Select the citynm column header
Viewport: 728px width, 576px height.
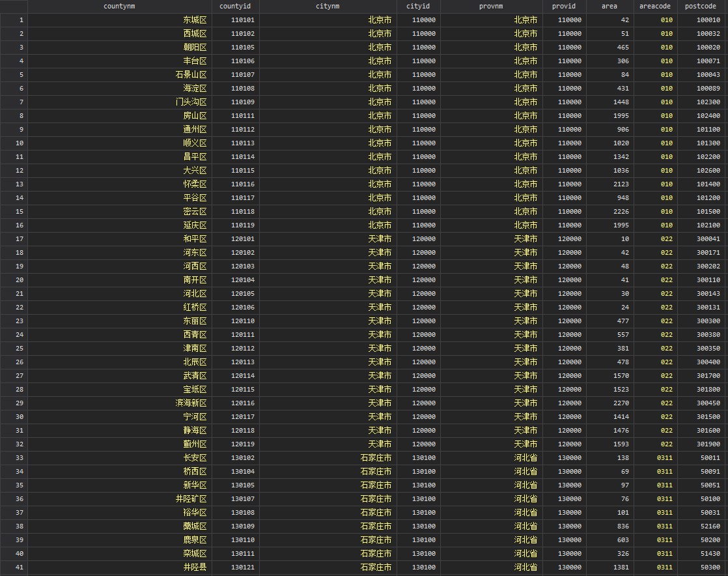pyautogui.click(x=328, y=7)
